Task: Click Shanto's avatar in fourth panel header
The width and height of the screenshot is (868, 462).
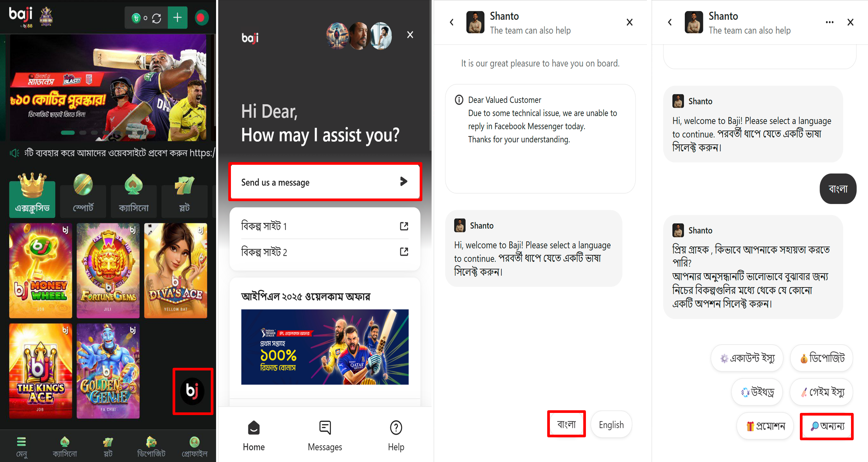Action: point(694,22)
